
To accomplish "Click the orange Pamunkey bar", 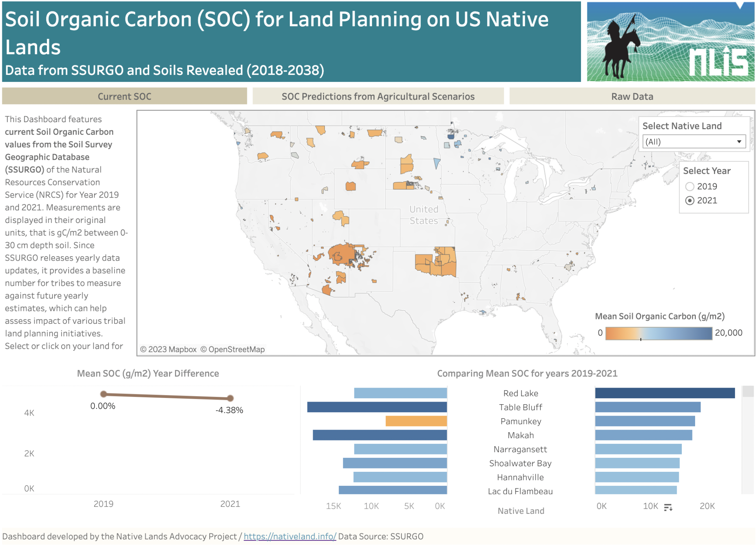I will pyautogui.click(x=416, y=421).
